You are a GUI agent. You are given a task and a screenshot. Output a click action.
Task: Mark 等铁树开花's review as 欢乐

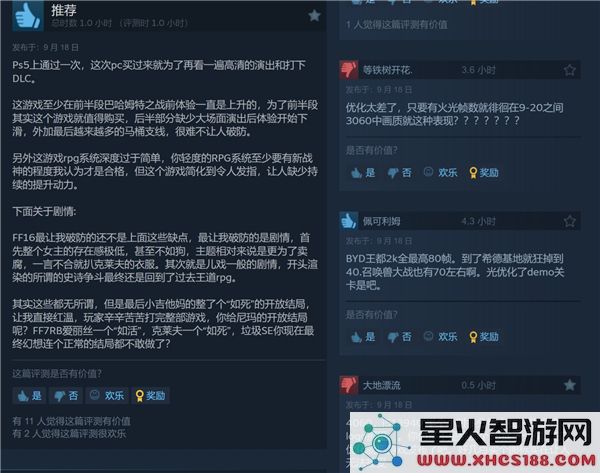point(440,173)
